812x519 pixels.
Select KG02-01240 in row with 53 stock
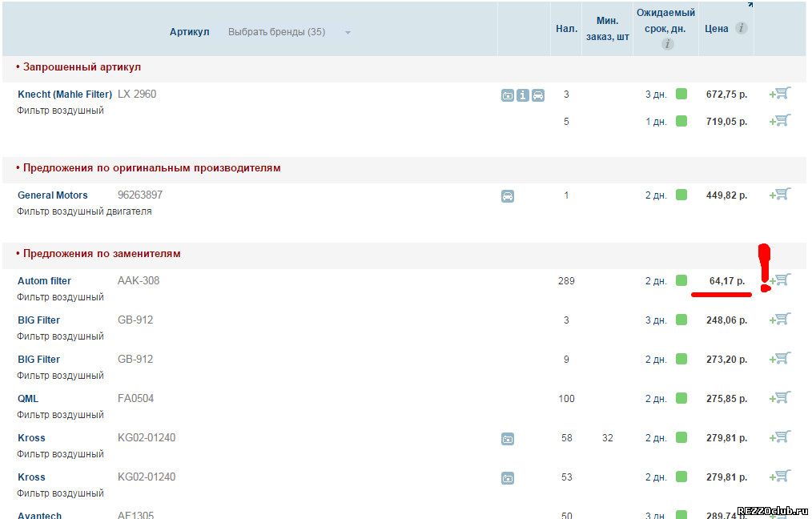click(147, 477)
